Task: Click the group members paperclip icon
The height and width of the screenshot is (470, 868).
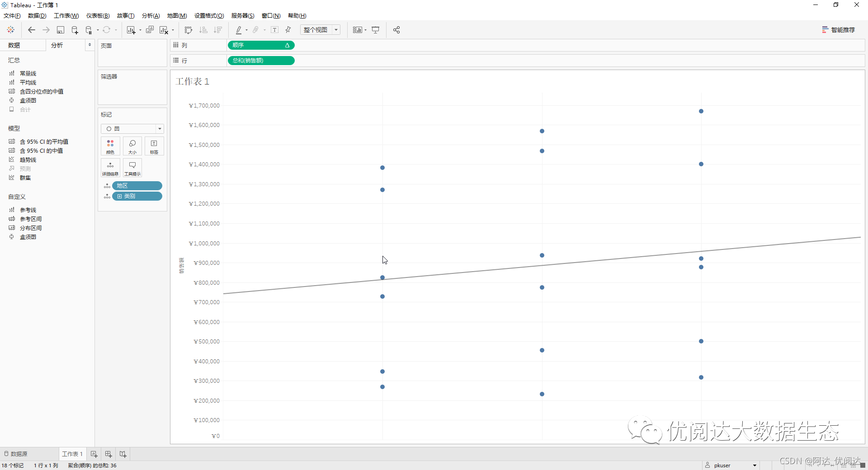Action: (255, 30)
